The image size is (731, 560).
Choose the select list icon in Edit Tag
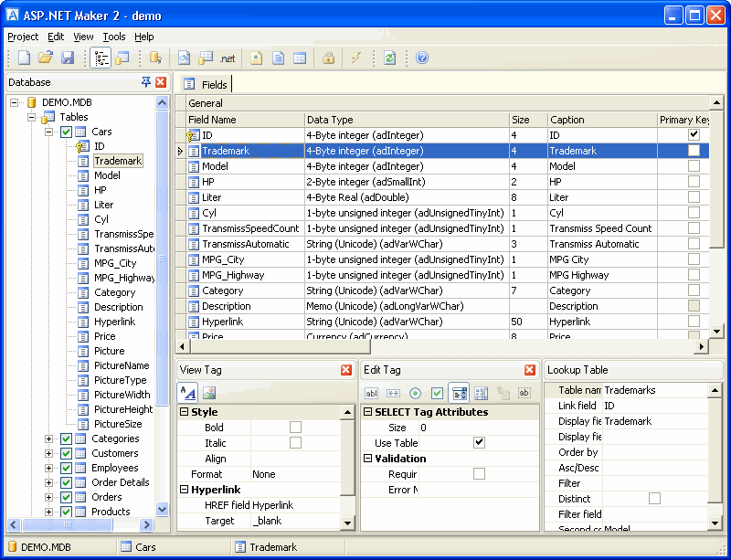click(459, 393)
